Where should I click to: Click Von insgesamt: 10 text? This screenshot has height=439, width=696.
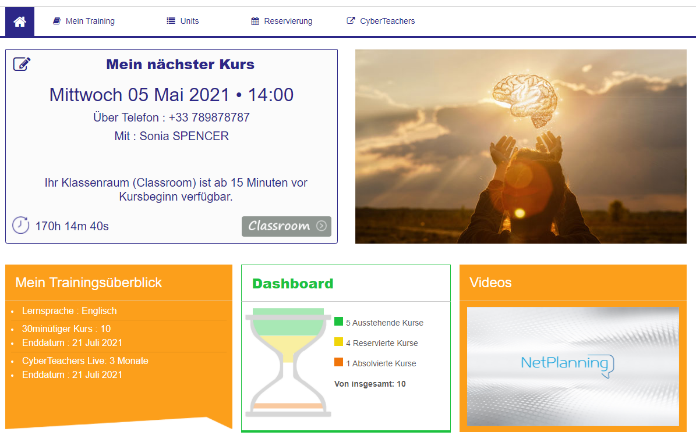[x=370, y=384]
